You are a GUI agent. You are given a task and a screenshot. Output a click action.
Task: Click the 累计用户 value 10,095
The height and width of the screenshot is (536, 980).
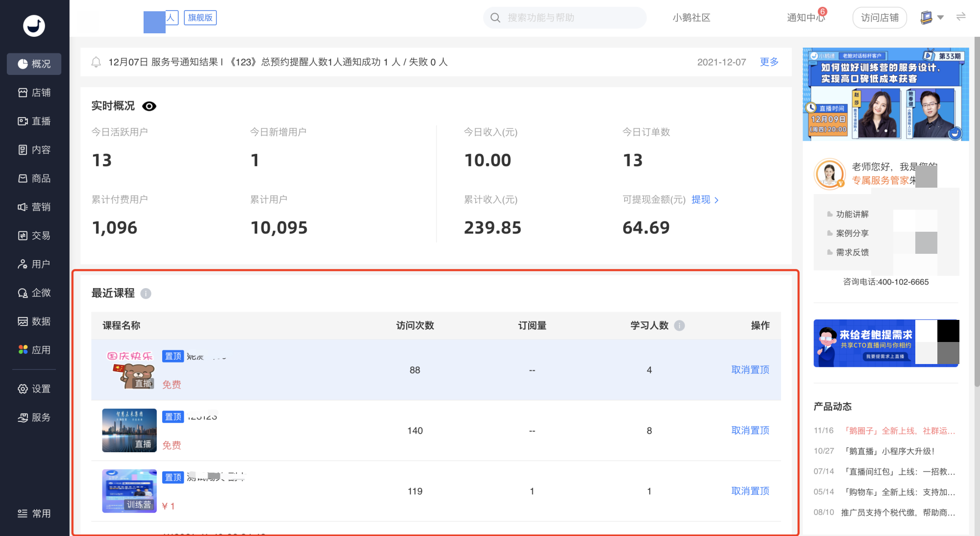[x=279, y=228]
